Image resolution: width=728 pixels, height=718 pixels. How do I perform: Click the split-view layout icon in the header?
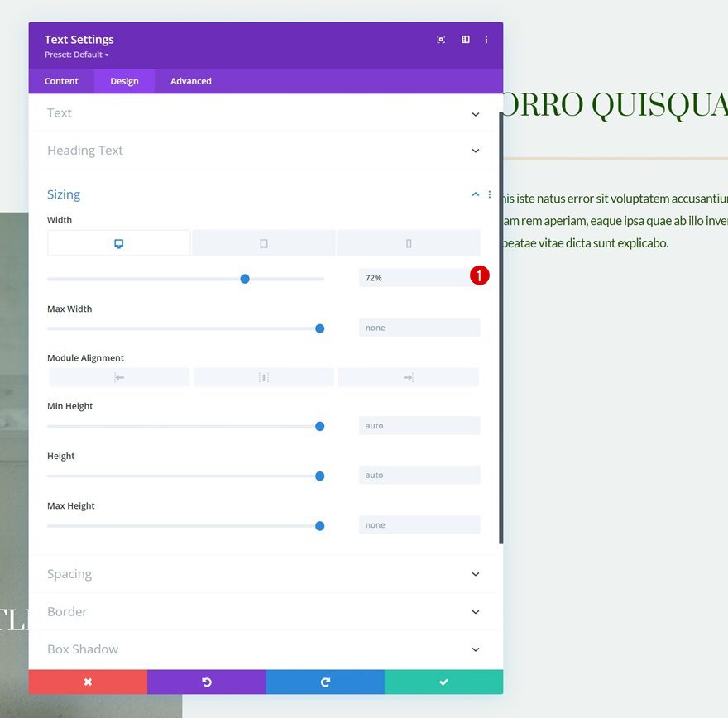click(465, 39)
